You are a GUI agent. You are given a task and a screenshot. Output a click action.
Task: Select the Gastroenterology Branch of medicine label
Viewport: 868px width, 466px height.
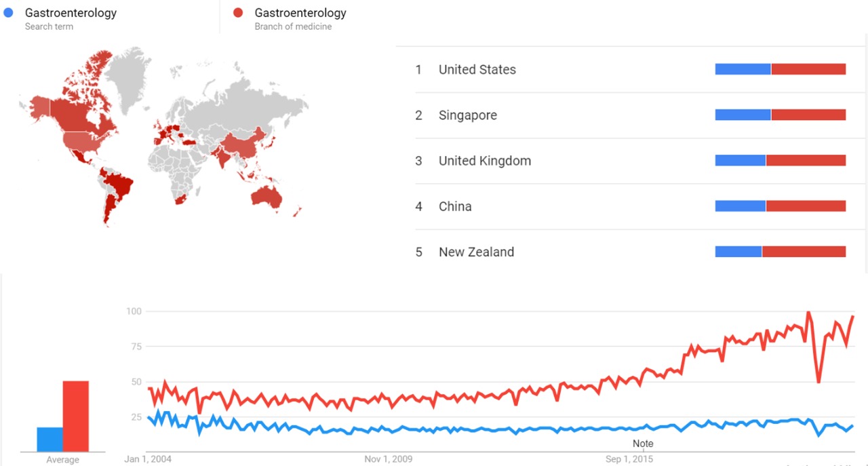[x=300, y=13]
